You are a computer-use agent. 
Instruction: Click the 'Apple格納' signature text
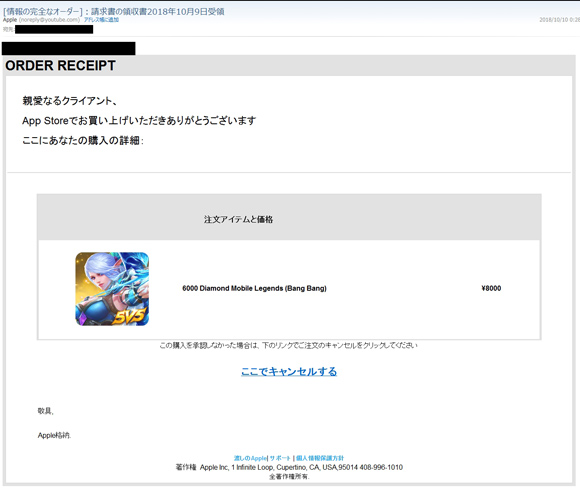pos(54,435)
